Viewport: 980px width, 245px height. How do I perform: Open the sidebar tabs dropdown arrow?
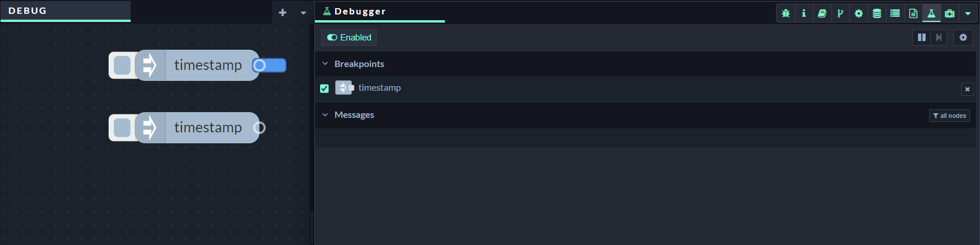click(x=968, y=13)
